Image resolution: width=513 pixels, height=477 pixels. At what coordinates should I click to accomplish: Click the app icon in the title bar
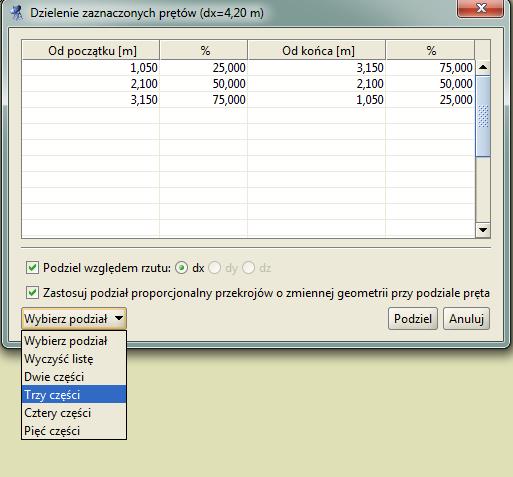16,13
